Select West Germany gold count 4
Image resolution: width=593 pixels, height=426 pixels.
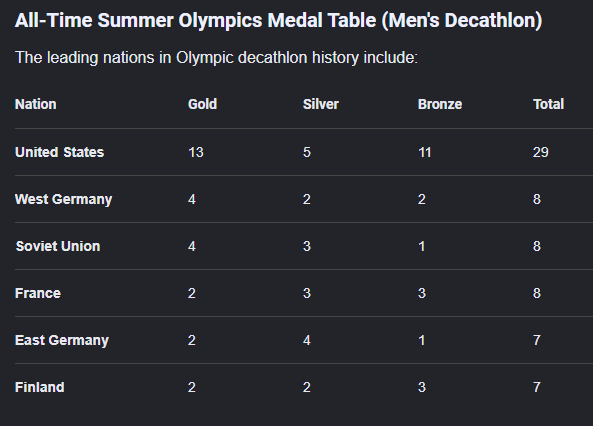point(192,199)
